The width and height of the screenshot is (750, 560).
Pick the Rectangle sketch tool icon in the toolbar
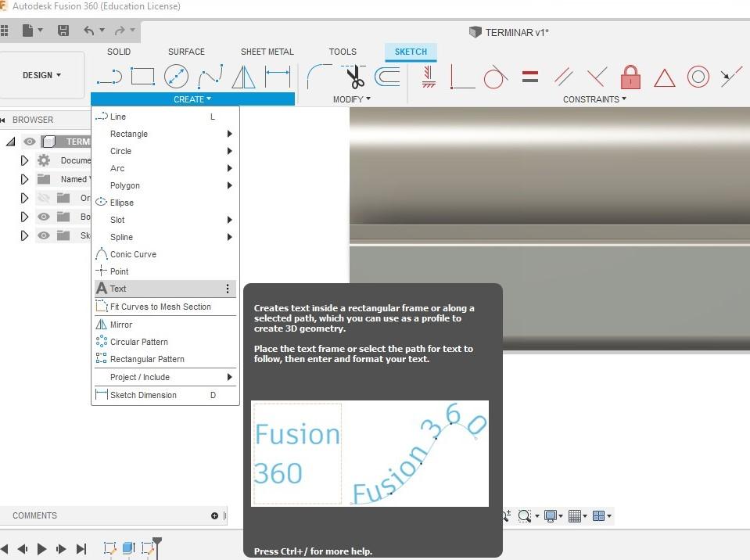pyautogui.click(x=142, y=77)
